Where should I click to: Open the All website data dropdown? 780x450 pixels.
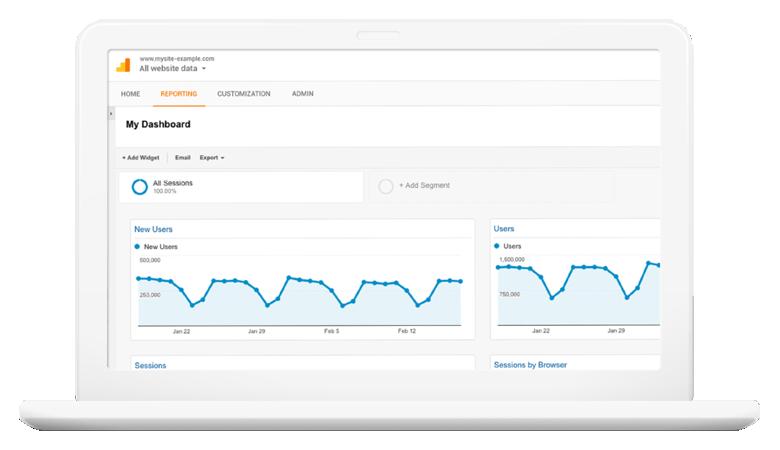173,69
